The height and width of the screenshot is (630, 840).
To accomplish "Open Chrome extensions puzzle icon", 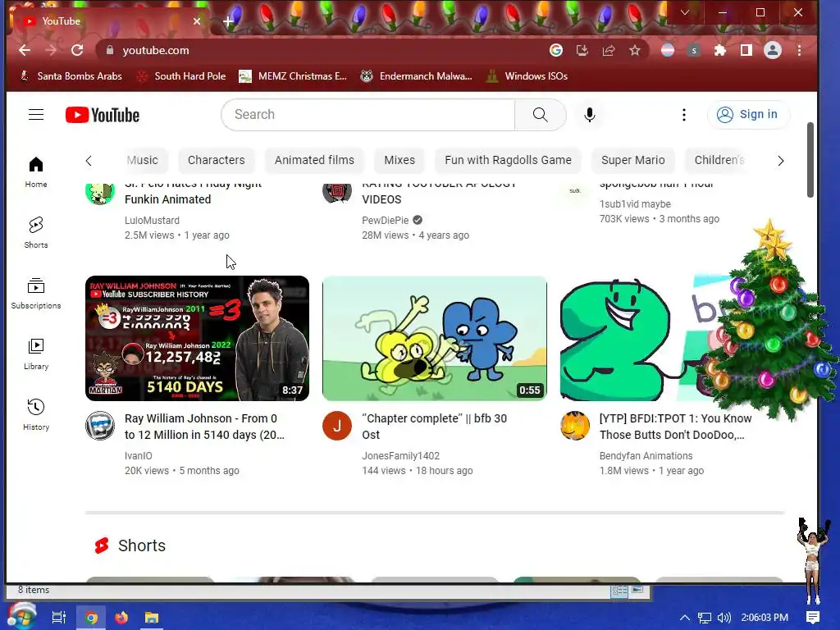I will (720, 50).
